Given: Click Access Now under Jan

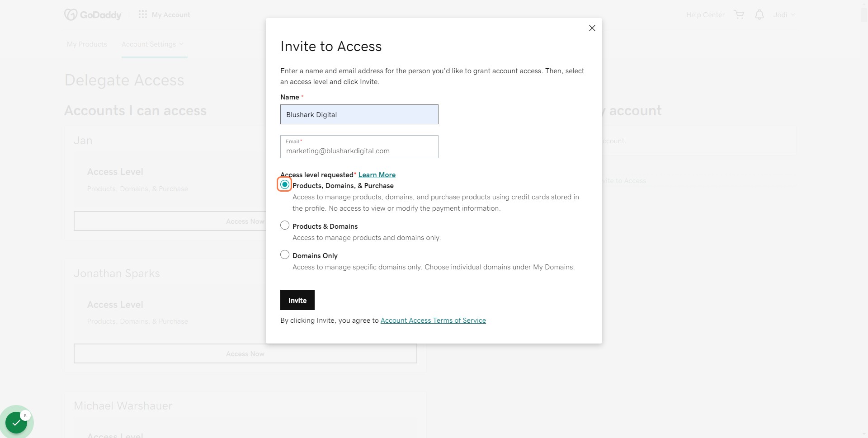Looking at the screenshot, I should point(170,221).
